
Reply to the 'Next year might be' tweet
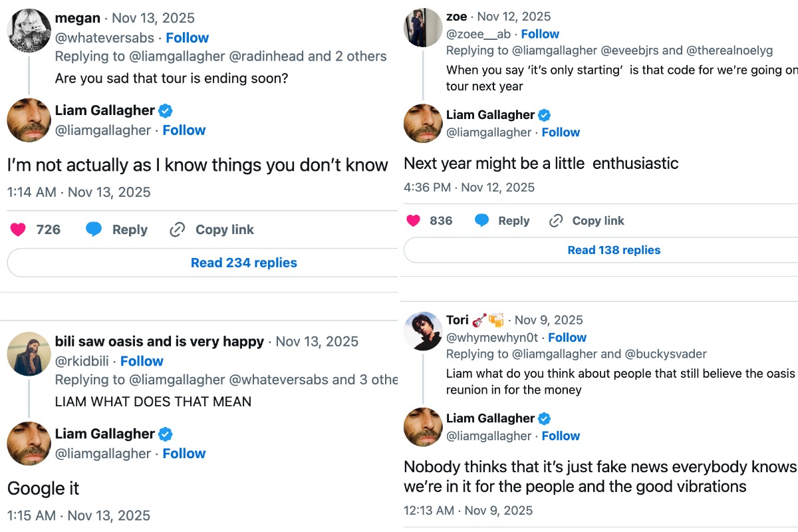(482, 221)
